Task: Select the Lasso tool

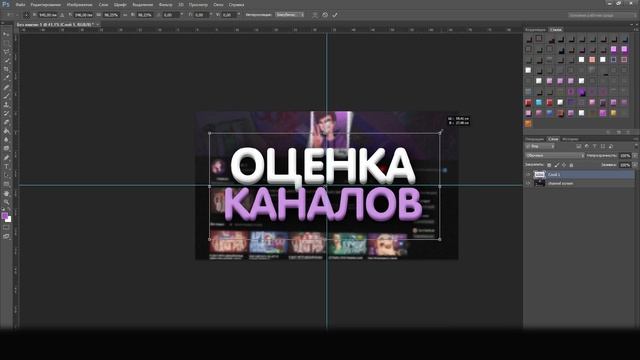Action: coord(6,52)
